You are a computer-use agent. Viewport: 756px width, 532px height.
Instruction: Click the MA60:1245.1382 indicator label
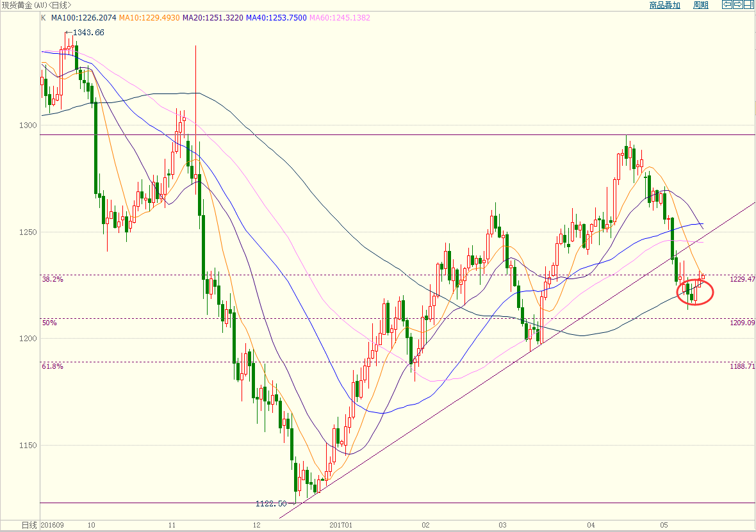[340, 18]
